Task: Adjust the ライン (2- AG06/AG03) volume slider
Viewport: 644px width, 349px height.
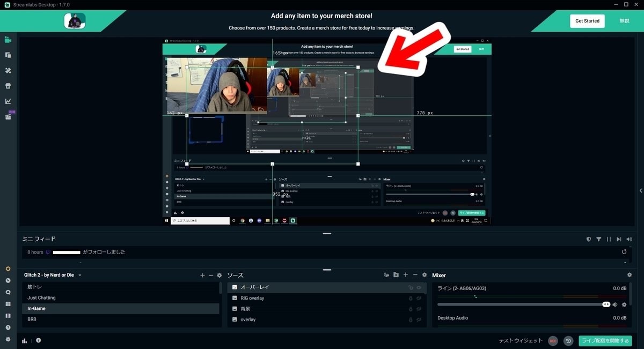Action: (524, 305)
